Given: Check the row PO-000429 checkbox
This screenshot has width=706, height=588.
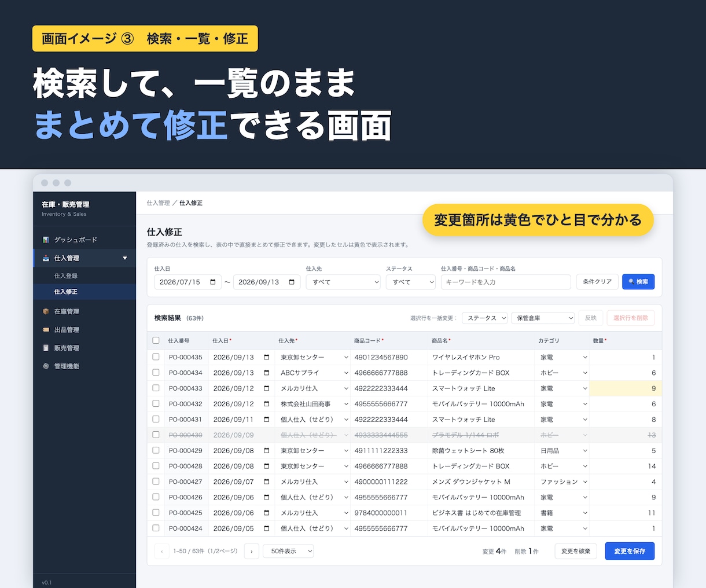Looking at the screenshot, I should (x=156, y=450).
